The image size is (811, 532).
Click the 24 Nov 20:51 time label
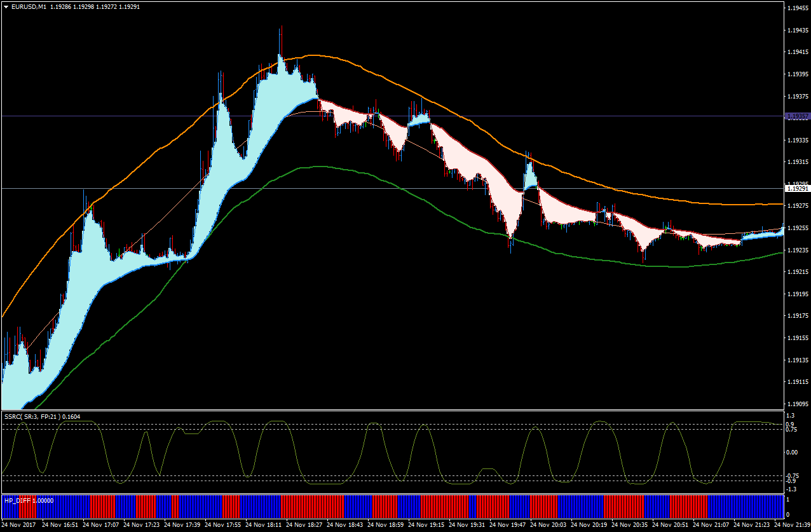tap(670, 526)
